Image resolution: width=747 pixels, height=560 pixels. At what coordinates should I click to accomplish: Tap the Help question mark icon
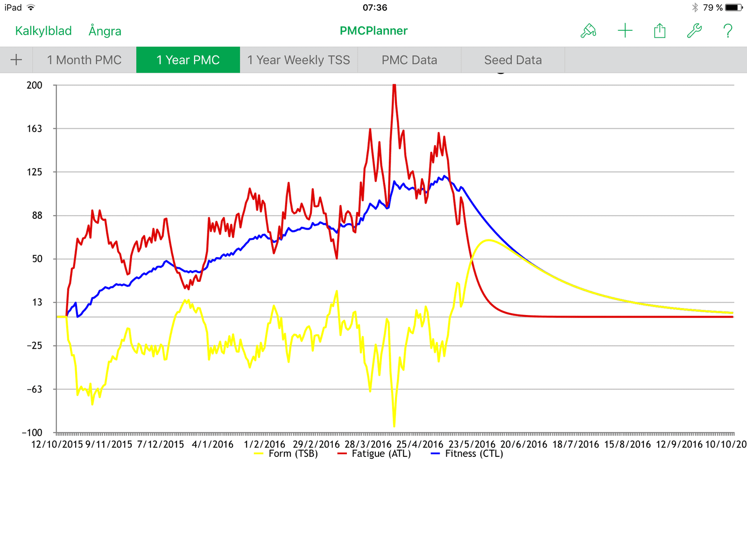coord(727,31)
